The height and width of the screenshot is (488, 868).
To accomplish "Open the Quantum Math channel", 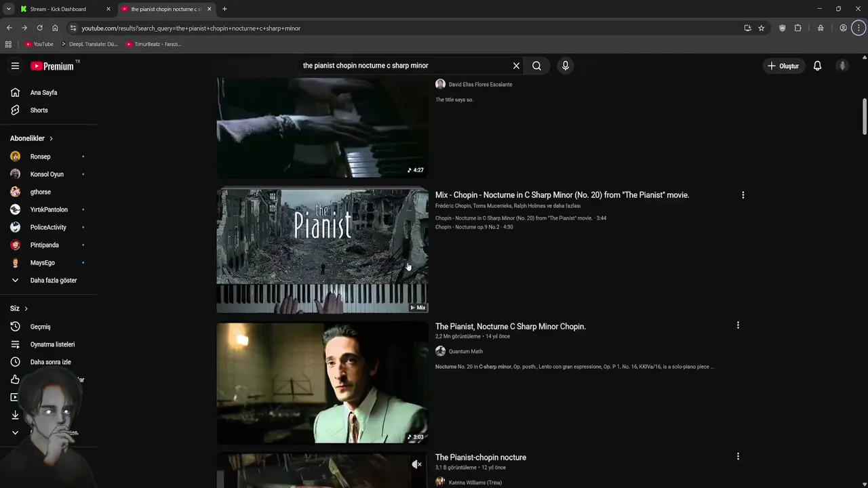I will tap(465, 351).
